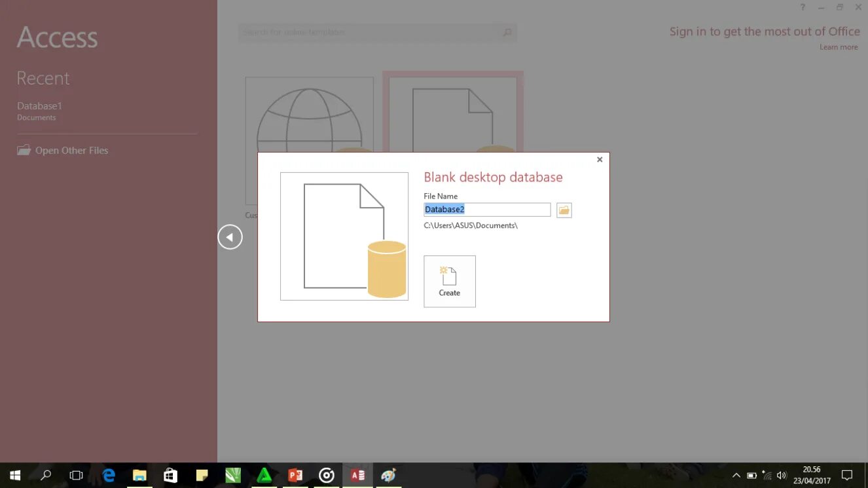Screen dimensions: 868x488
Task: Minimize the Access window
Action: click(x=822, y=7)
